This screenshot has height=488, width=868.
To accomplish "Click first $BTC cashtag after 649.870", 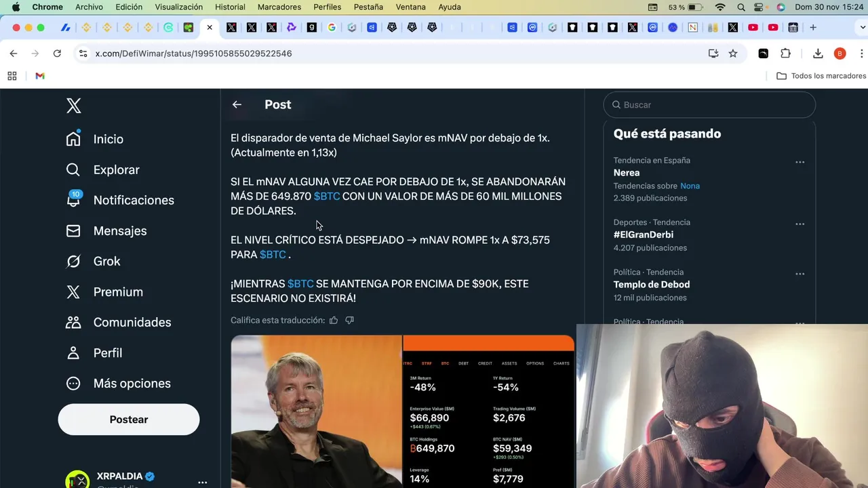I will pyautogui.click(x=327, y=196).
